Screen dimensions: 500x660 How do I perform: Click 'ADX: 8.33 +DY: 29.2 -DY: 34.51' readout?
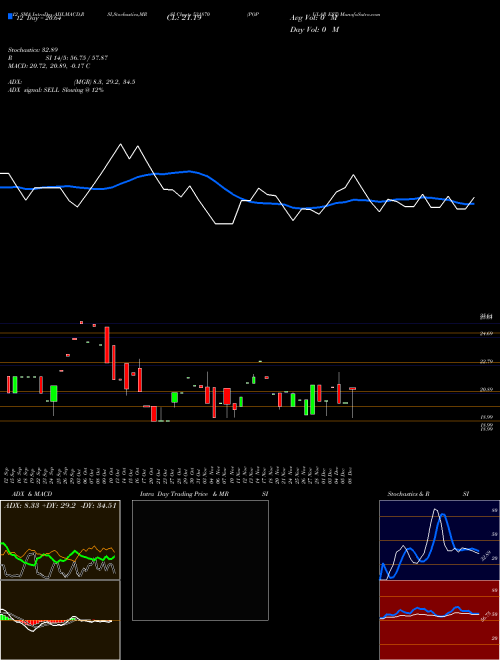tap(60, 506)
